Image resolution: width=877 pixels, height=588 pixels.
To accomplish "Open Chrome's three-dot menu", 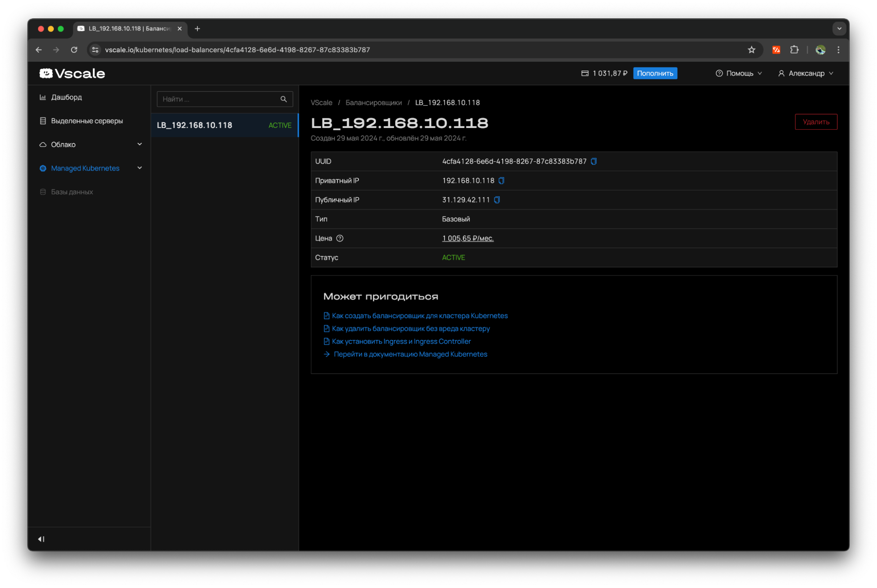I will click(x=838, y=50).
